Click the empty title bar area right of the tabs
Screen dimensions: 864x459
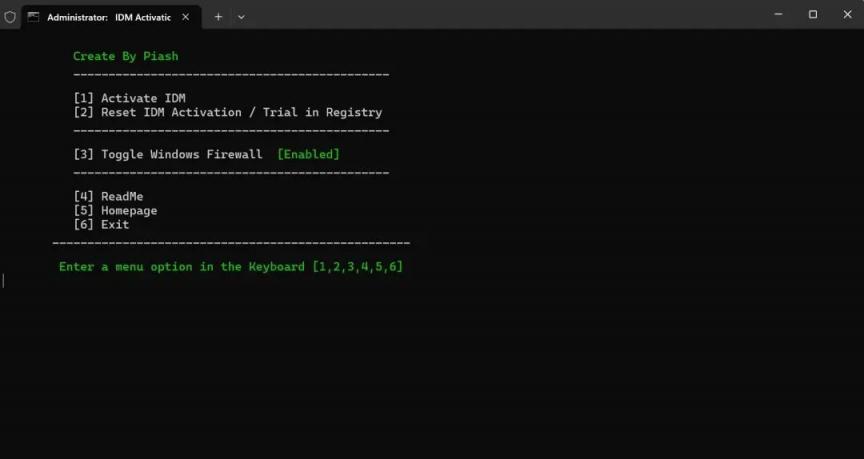click(500, 15)
